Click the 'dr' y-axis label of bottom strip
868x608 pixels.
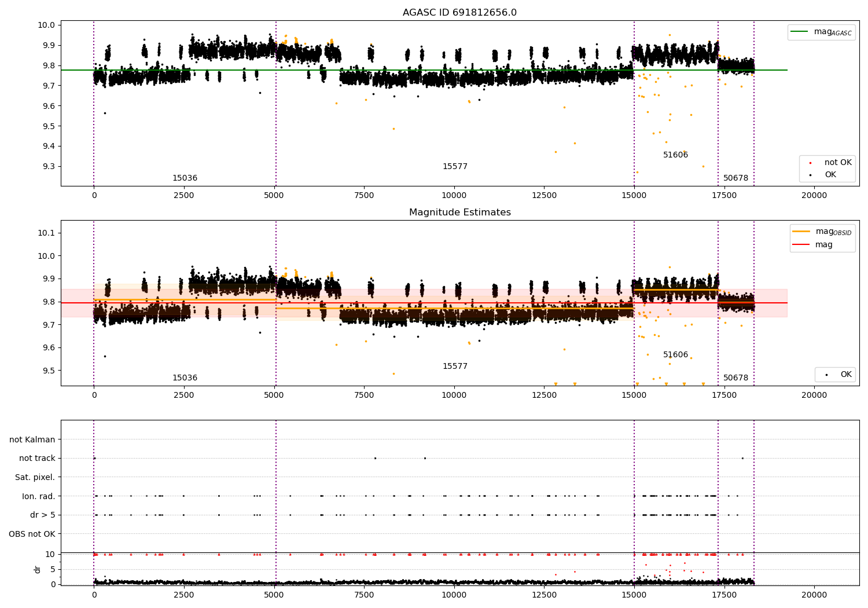coord(38,569)
